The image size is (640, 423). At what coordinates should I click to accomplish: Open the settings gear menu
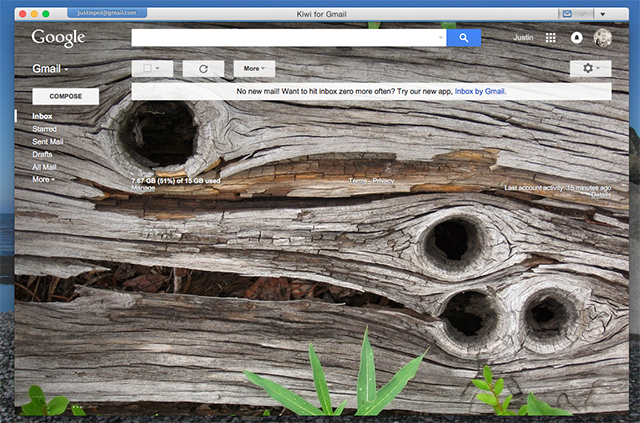click(x=590, y=69)
